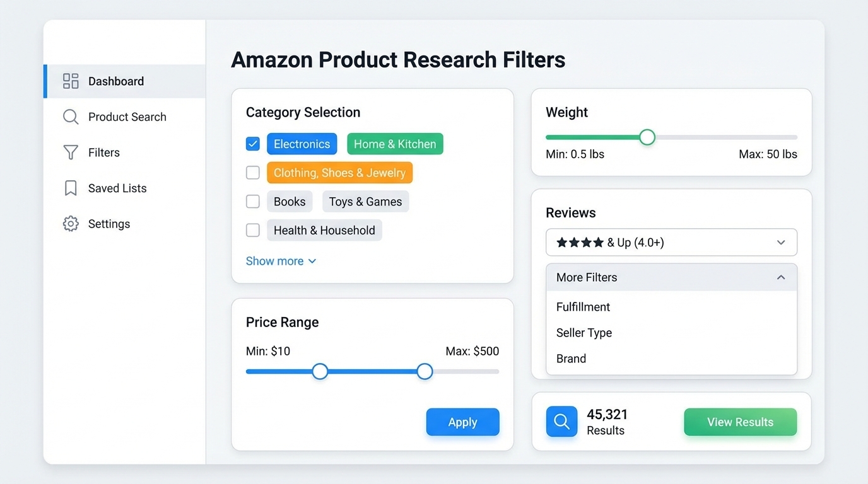Select the Books category chip
868x484 pixels.
pyautogui.click(x=289, y=201)
